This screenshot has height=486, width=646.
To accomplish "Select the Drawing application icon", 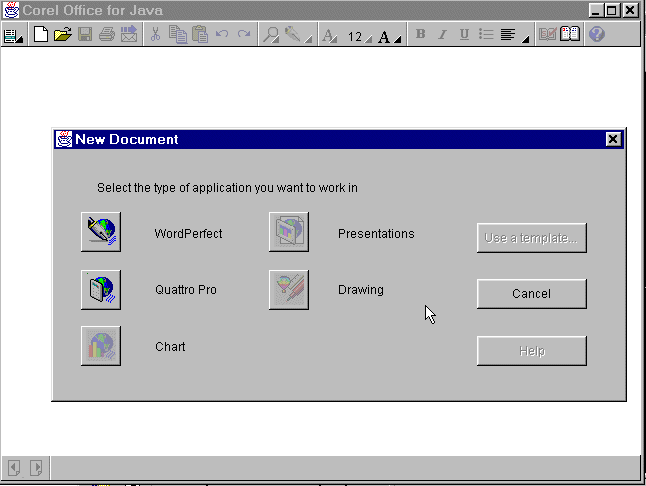I will pos(289,290).
